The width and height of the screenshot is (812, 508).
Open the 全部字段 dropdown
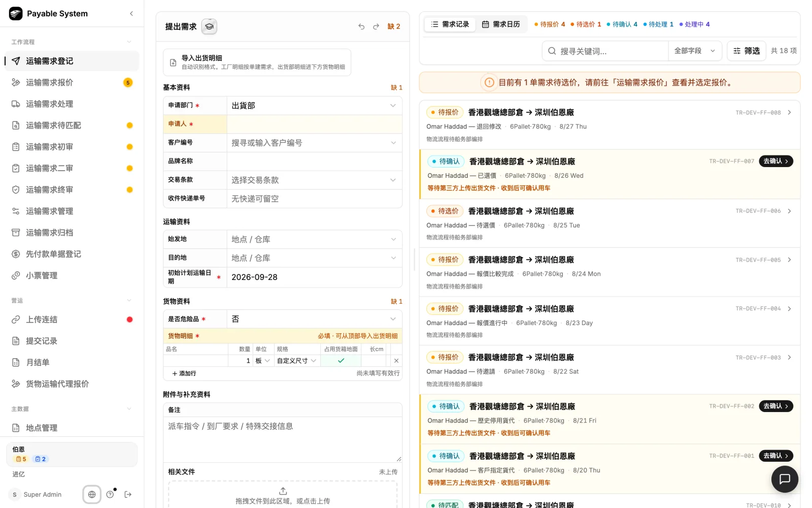[x=695, y=51]
